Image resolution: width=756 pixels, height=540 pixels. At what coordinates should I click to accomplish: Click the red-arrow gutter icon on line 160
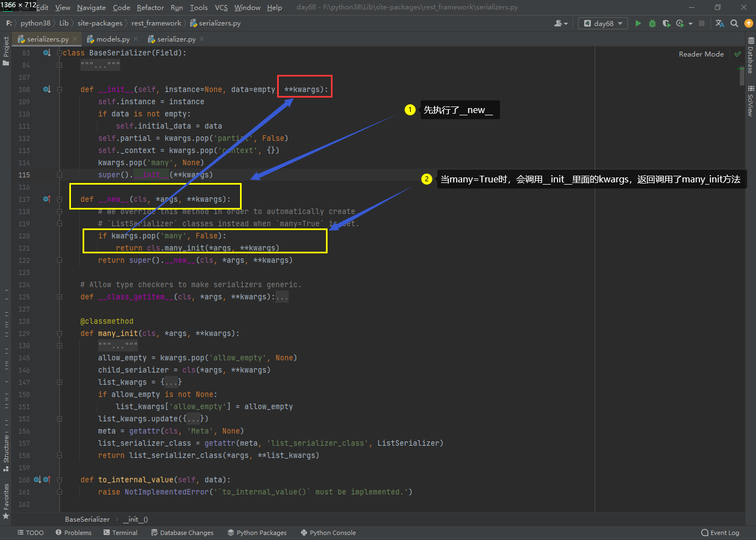tap(47, 480)
